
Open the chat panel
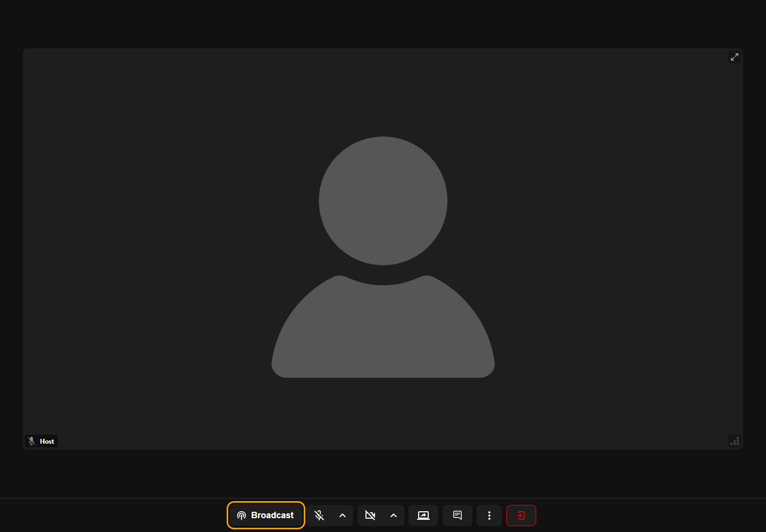click(457, 515)
